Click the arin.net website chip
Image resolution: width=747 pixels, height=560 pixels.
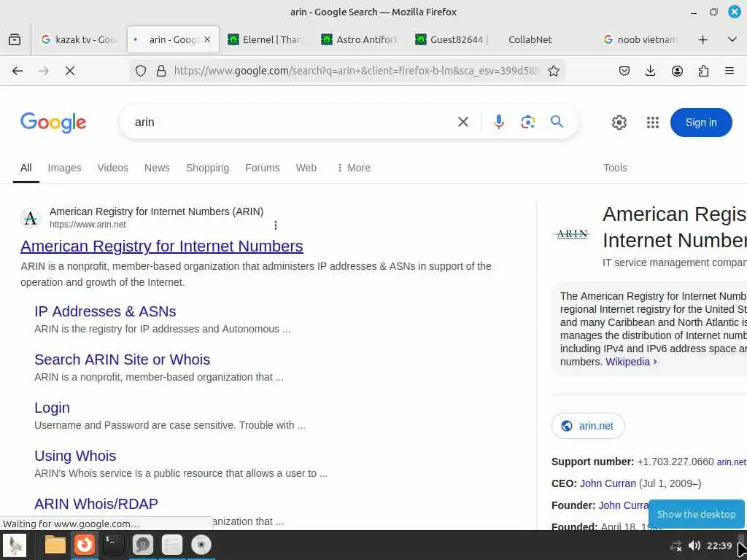tap(588, 426)
